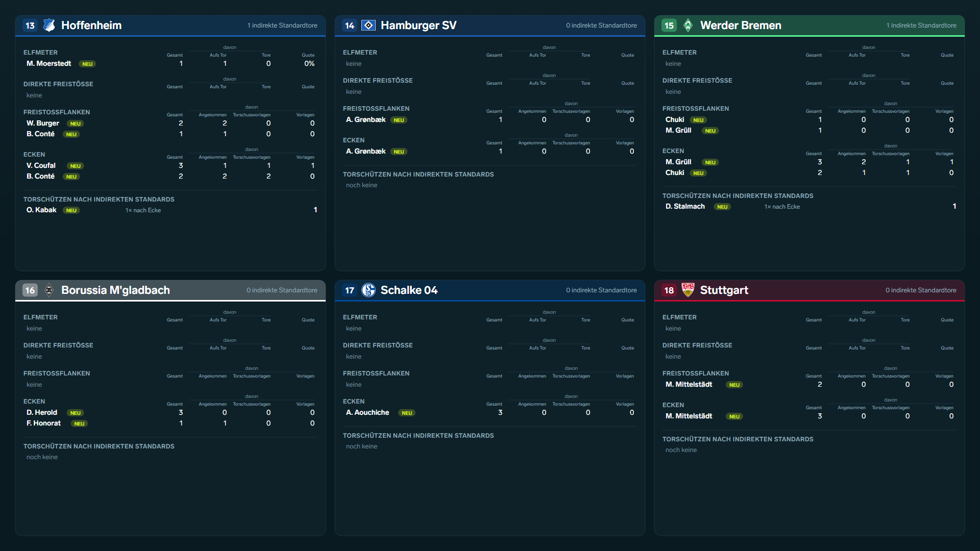Select goalscorer O. Kabak
Image resolution: width=980 pixels, height=551 pixels.
(41, 210)
